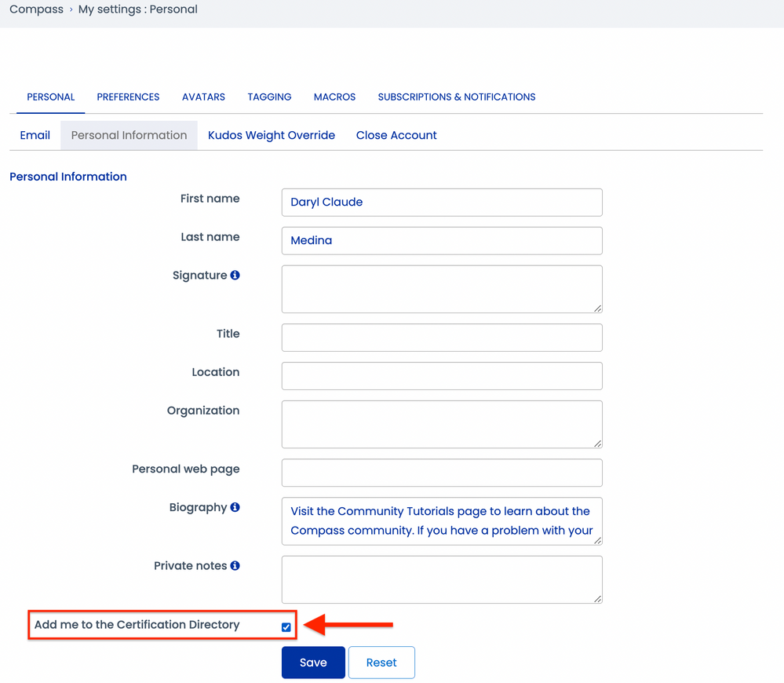Toggle Add me to Certification Directory checkbox
This screenshot has width=784, height=683.
(286, 627)
